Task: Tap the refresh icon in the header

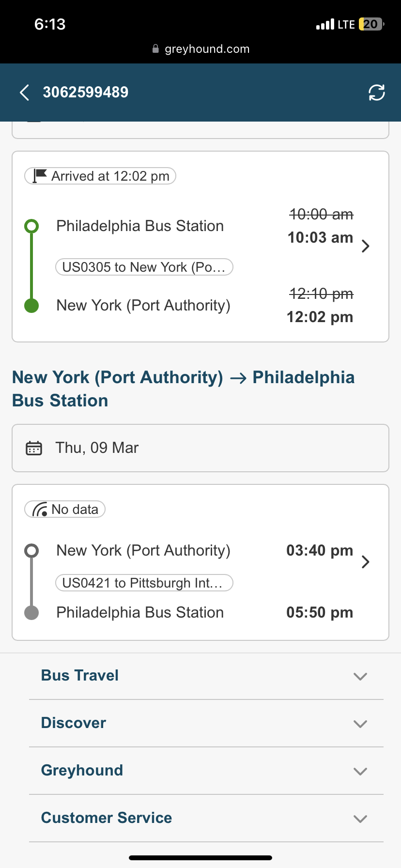Action: pos(376,92)
